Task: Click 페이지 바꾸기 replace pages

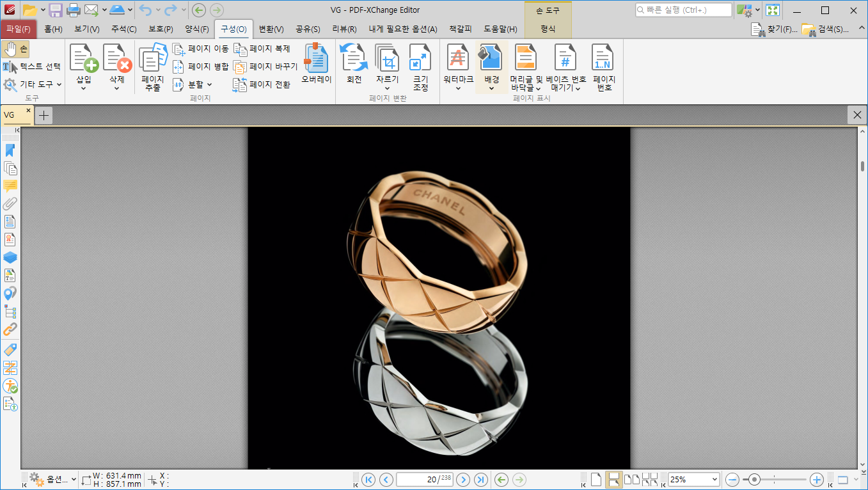Action: (x=265, y=66)
